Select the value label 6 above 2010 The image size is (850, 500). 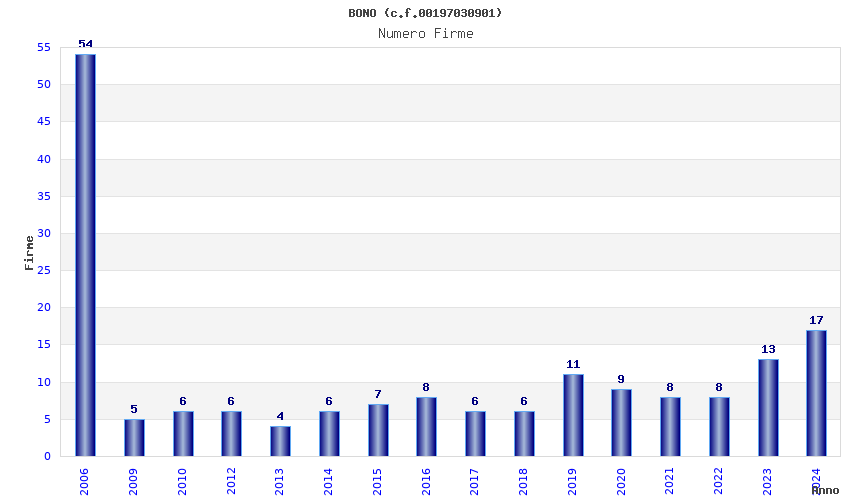click(183, 401)
